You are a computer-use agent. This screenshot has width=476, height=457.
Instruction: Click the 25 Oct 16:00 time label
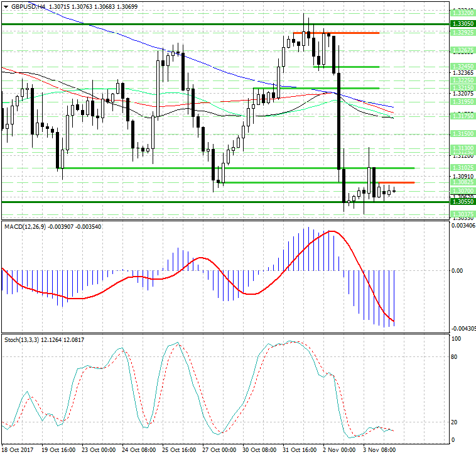[179, 449]
